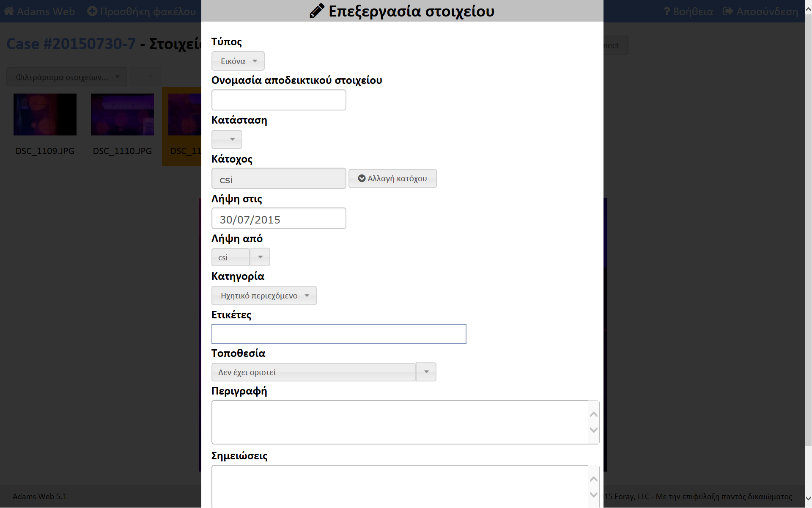Expand the Κατάσταση dropdown

227,139
